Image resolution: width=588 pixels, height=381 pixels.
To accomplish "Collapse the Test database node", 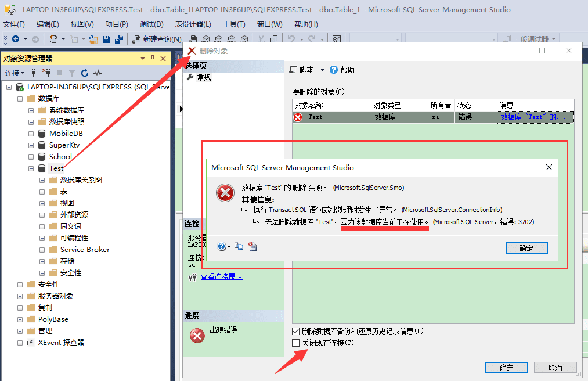I will 31,168.
